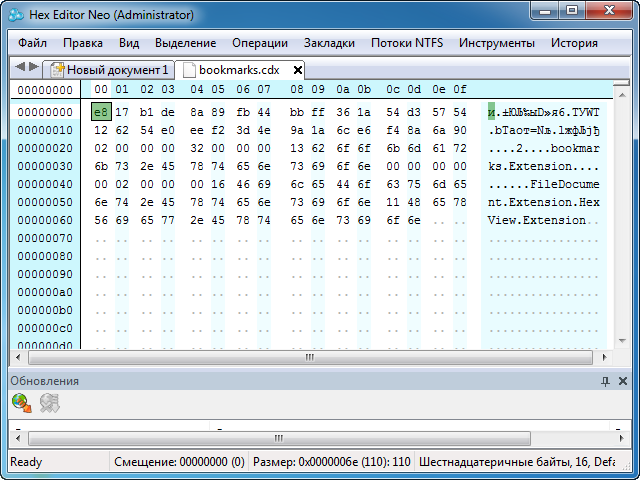Click the check for updates globe icon
Viewport: 640px width, 480px height.
21,403
